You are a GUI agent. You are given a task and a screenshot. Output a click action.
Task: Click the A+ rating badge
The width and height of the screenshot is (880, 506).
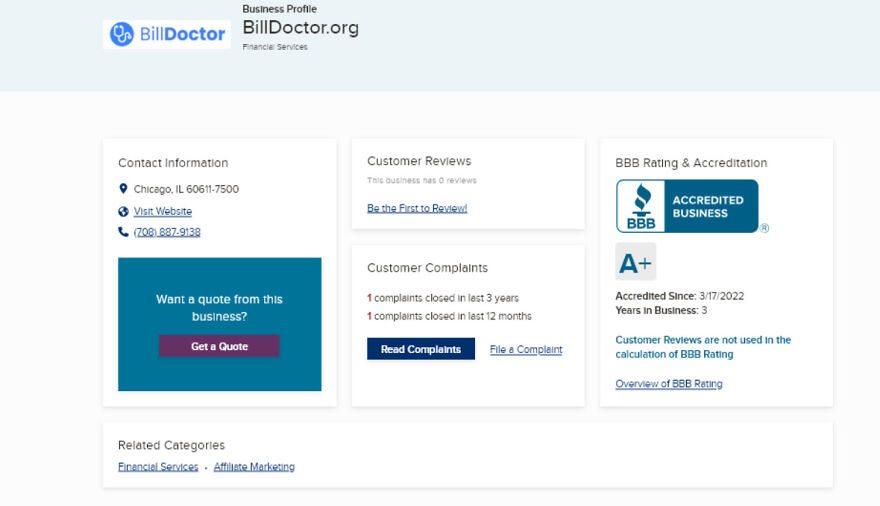pyautogui.click(x=635, y=261)
